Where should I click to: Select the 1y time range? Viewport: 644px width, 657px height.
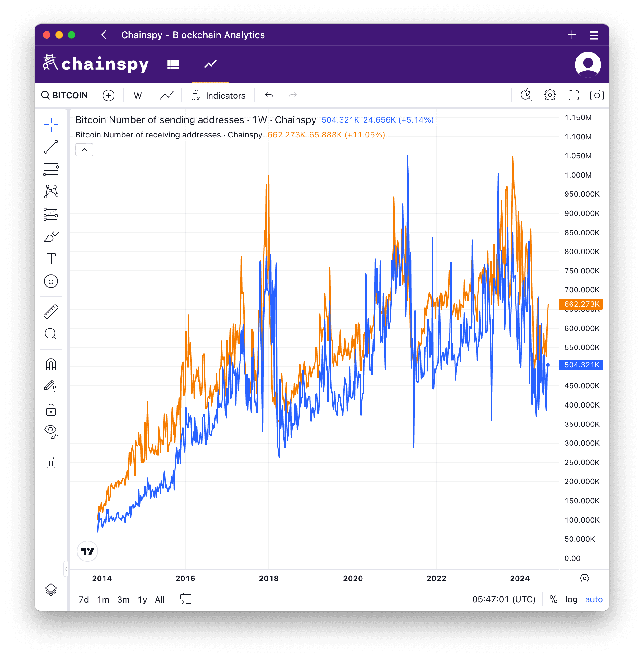coord(142,599)
